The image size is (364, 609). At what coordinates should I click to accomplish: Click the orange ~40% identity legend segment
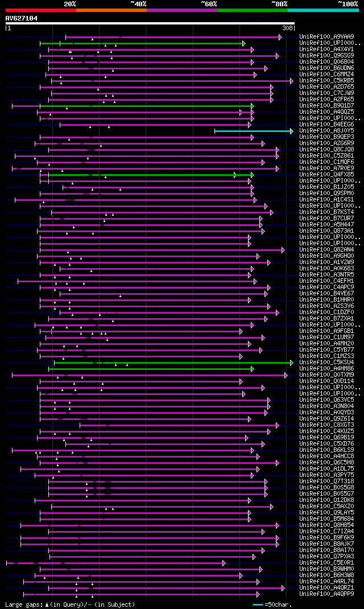[x=111, y=10]
